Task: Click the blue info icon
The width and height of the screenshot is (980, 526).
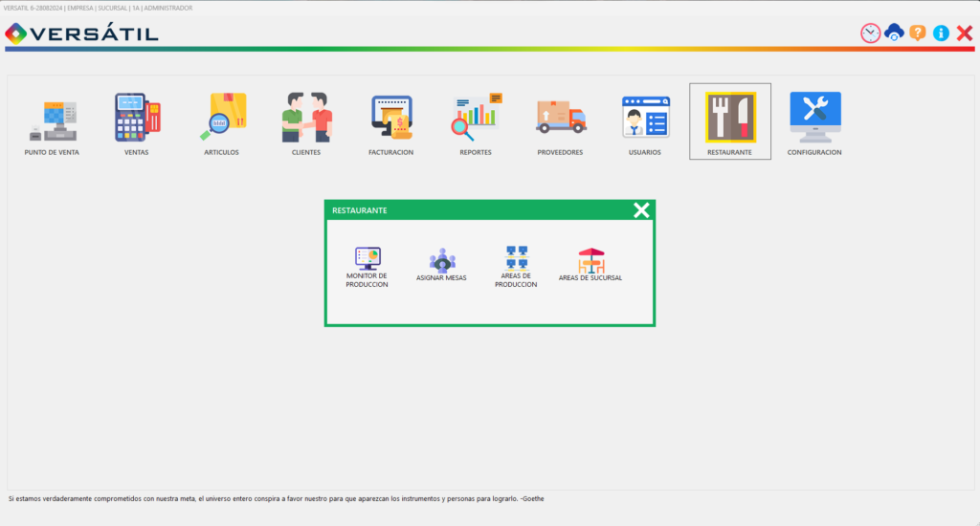Action: click(x=942, y=33)
